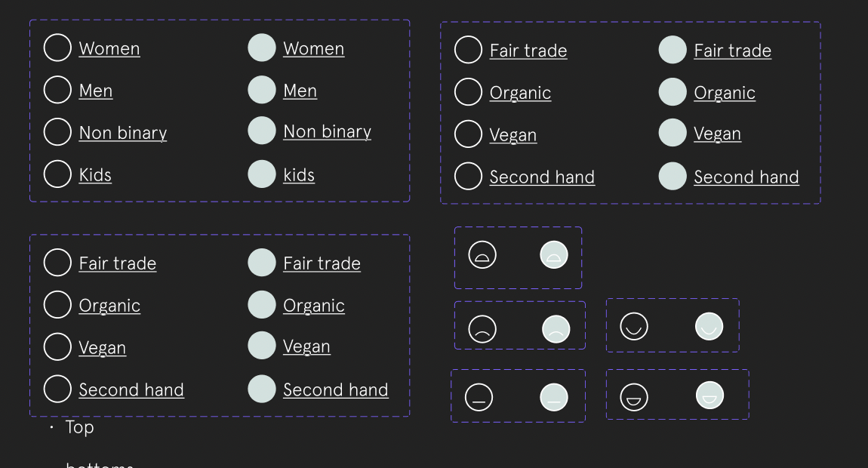This screenshot has width=868, height=468.
Task: Choose the outlined smiling face icon
Action: point(634,326)
